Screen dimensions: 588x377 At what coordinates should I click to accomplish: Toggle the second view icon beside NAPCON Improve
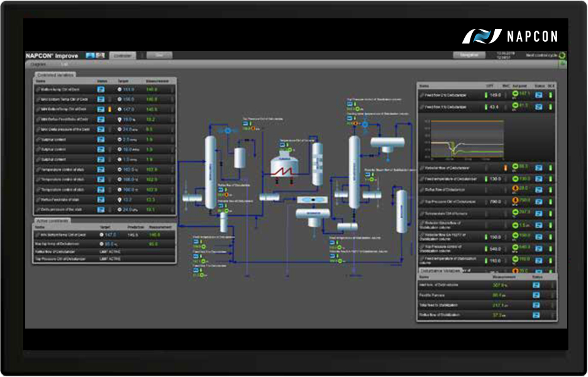click(100, 55)
